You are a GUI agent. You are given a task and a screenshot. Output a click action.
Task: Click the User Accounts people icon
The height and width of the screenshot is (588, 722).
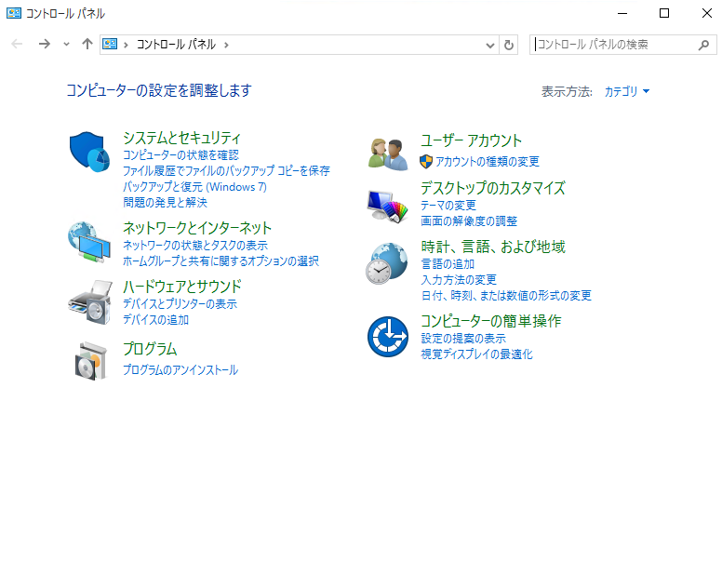tap(388, 154)
